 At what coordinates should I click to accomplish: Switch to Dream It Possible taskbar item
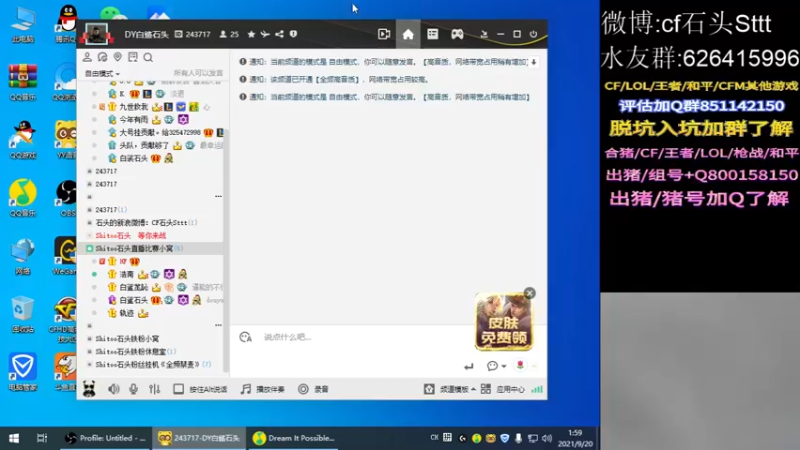(x=293, y=438)
